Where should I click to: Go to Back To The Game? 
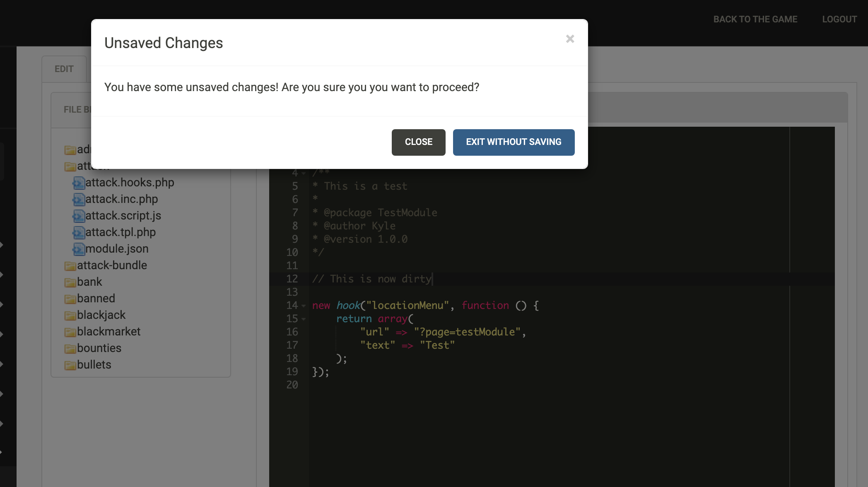[755, 19]
